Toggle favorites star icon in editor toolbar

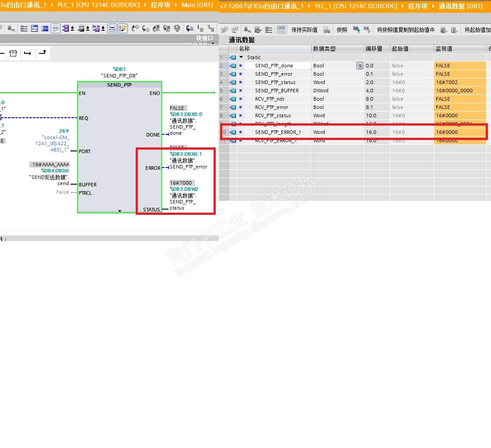pyautogui.click(x=123, y=28)
